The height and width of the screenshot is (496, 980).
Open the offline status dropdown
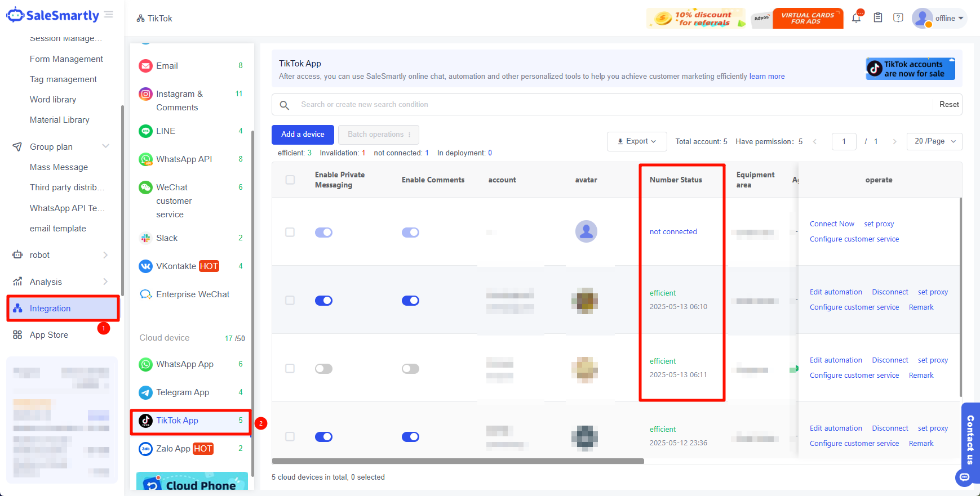pyautogui.click(x=950, y=18)
